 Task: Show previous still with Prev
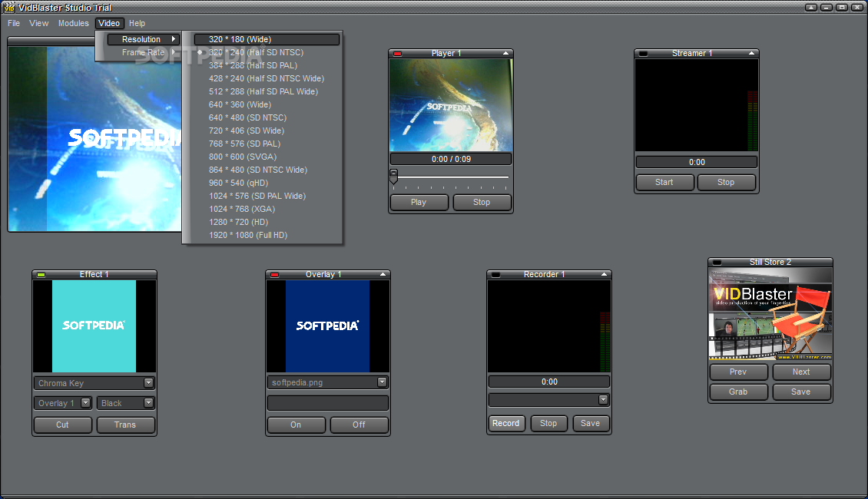pos(738,372)
